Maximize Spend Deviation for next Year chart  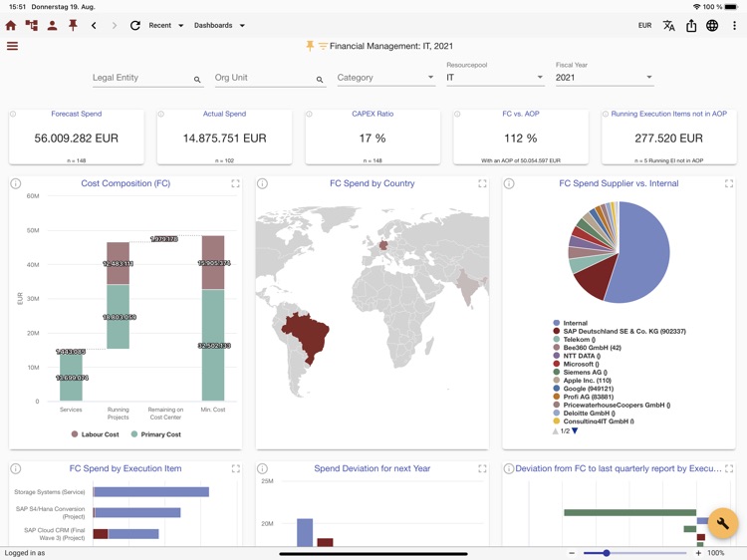point(482,468)
